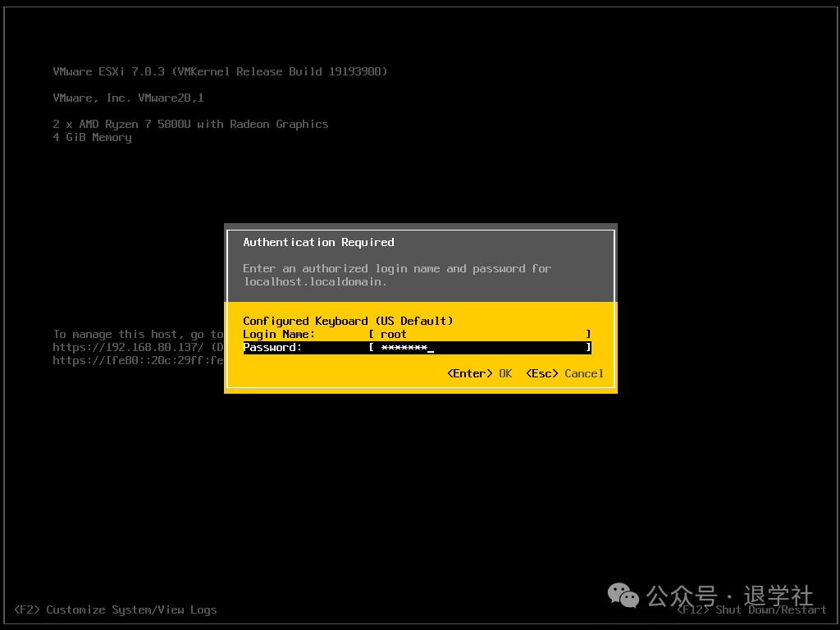Select the 4 GiB Memory text
Viewport: 840px width, 630px height.
pos(92,138)
